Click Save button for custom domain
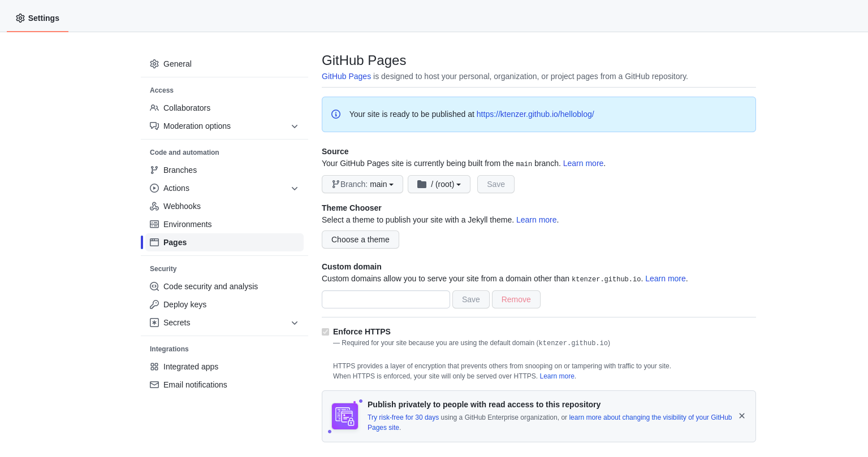Screen dimensions: 868x457 (x=471, y=299)
